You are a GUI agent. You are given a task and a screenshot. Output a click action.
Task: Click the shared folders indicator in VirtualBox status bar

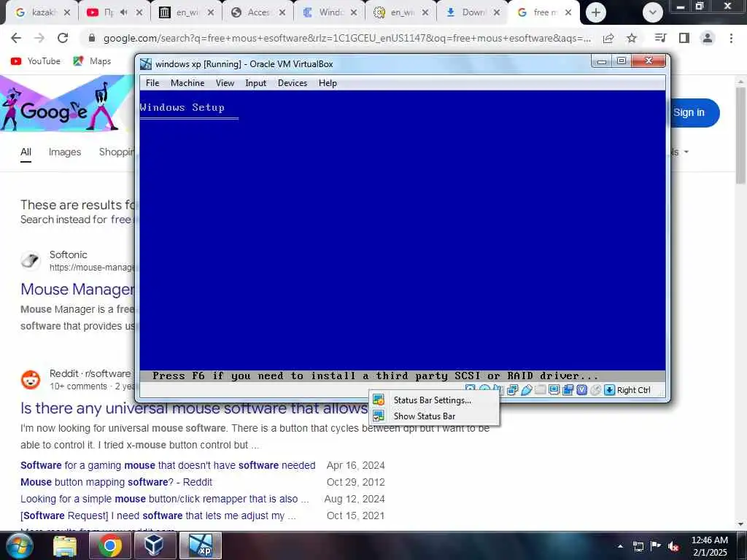(x=541, y=390)
